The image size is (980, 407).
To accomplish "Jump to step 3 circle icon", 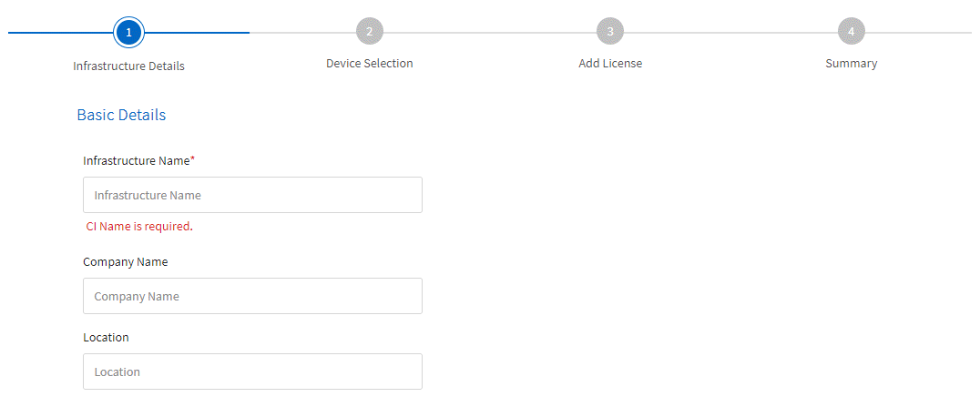I will coord(610,32).
